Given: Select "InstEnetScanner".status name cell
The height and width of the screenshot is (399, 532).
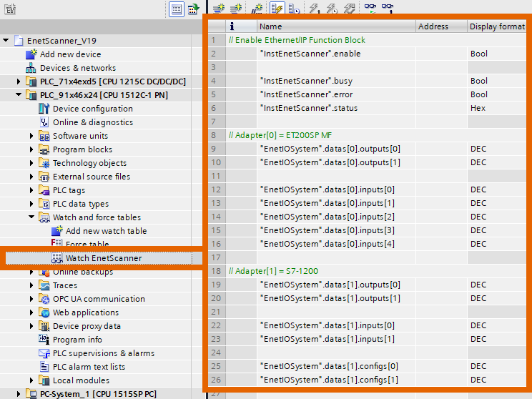Looking at the screenshot, I should click(336, 108).
